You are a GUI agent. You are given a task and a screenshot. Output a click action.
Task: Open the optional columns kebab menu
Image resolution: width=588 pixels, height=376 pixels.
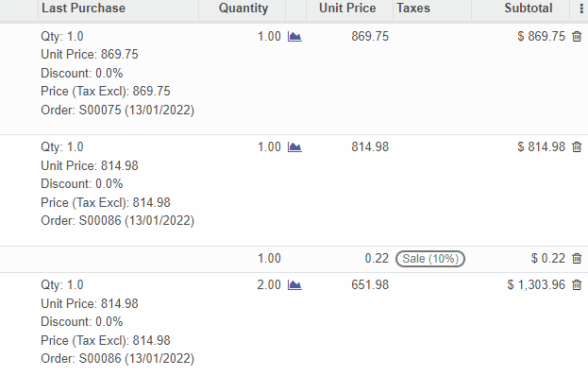(581, 9)
